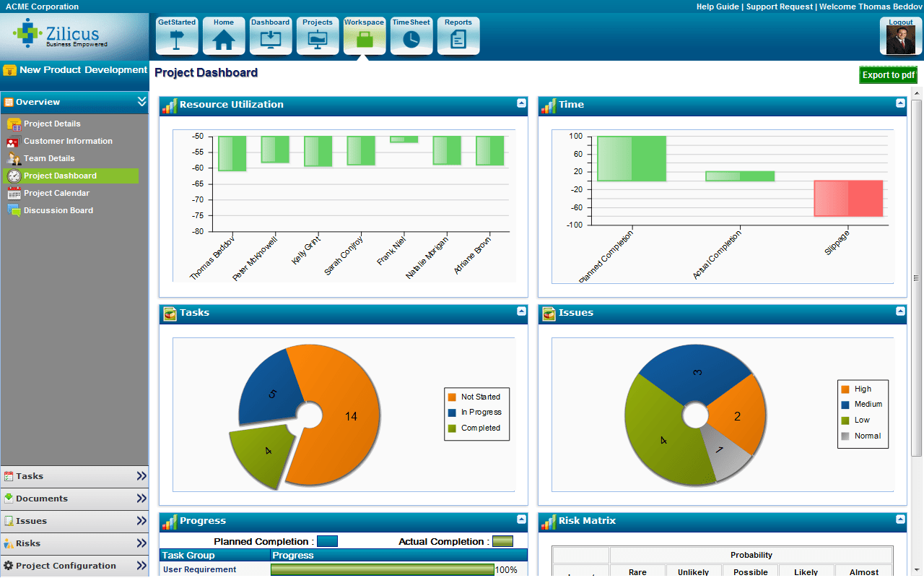Click the dashboard vertical scrollbar
The height and width of the screenshot is (578, 924).
click(917, 278)
